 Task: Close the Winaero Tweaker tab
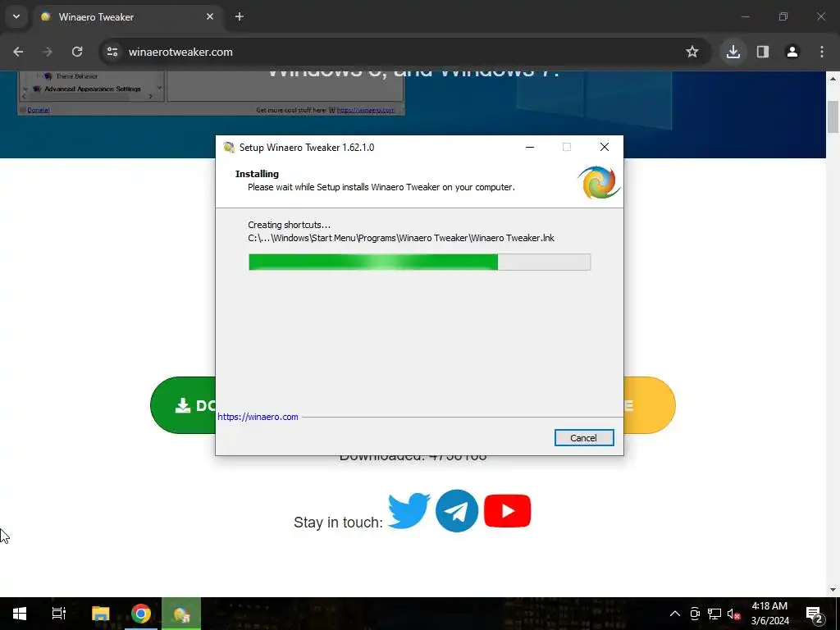click(210, 16)
